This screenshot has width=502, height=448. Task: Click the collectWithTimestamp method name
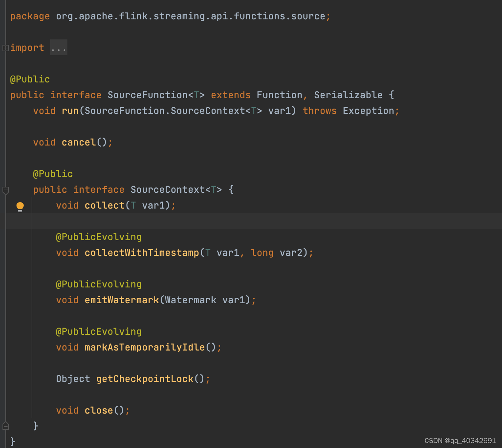pyautogui.click(x=142, y=253)
